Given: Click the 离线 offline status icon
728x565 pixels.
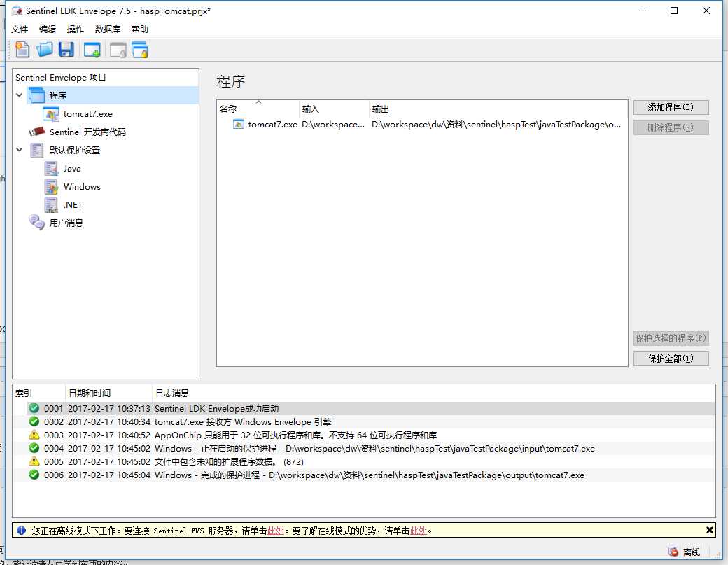Looking at the screenshot, I should point(673,552).
